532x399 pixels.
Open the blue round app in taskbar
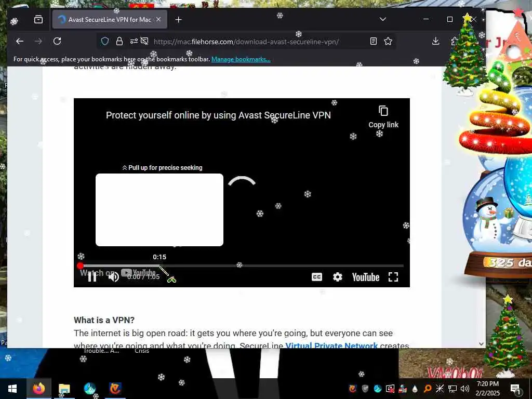point(89,389)
